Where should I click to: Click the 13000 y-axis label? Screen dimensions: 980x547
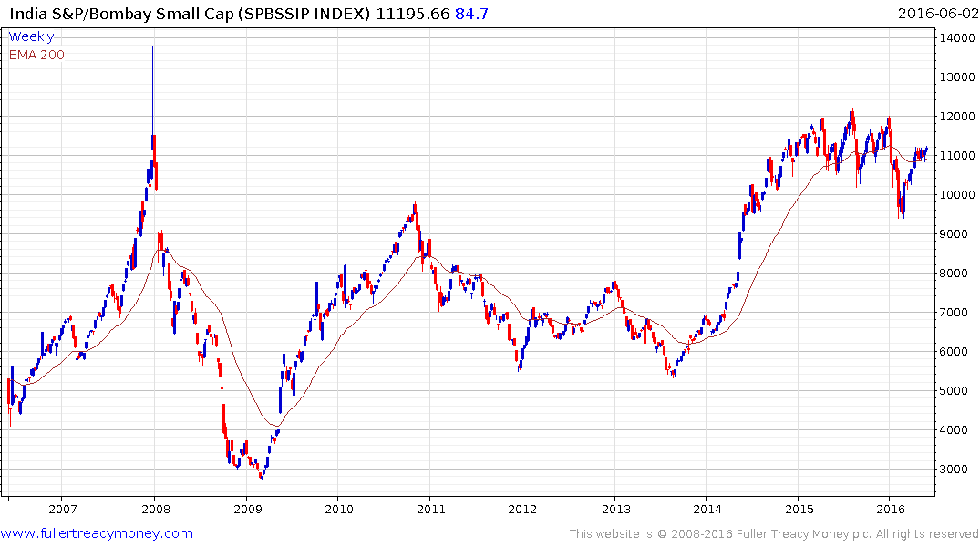click(957, 77)
